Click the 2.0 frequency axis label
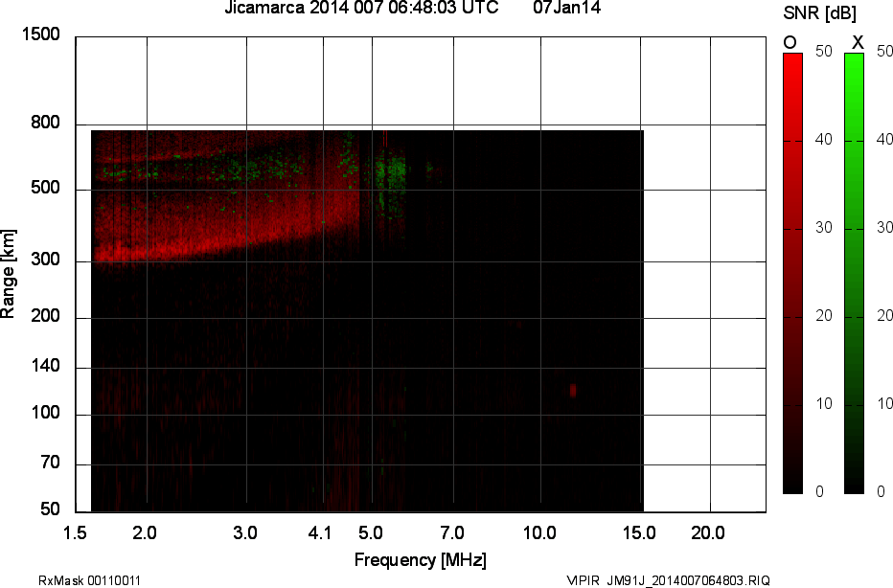Screen dimensions: 893x588 pos(145,533)
